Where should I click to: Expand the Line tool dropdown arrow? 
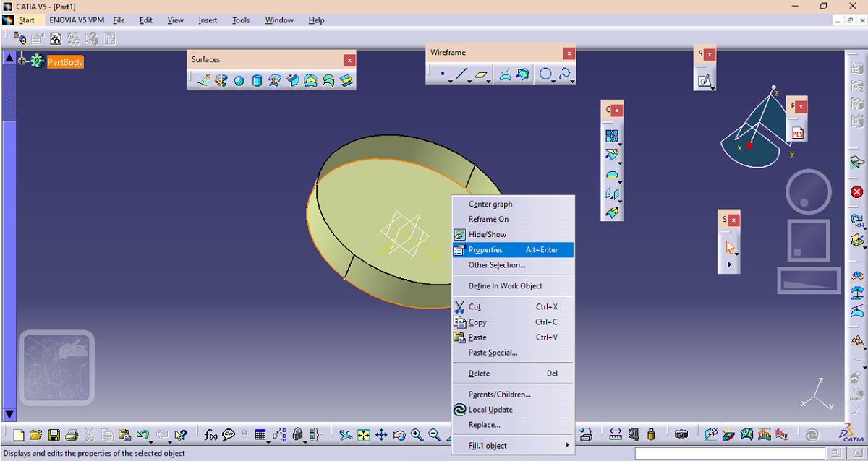[470, 82]
